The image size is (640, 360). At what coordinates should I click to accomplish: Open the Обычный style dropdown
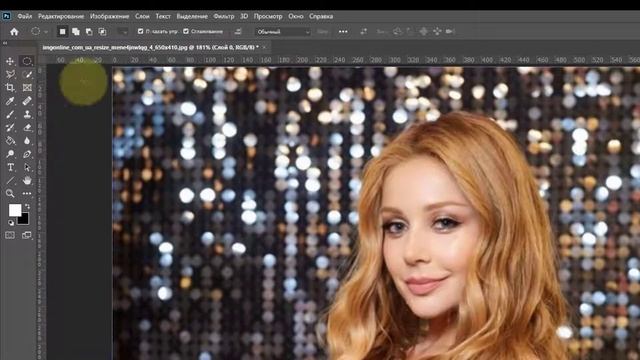283,31
